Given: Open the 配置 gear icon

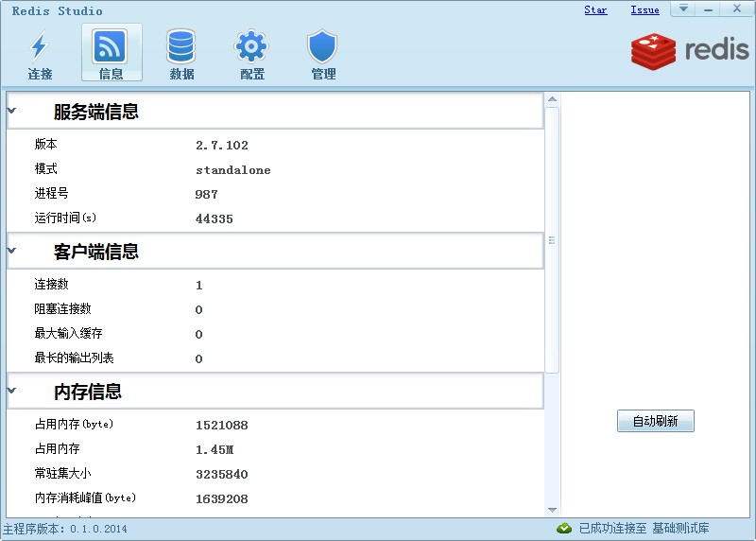Looking at the screenshot, I should 251,53.
